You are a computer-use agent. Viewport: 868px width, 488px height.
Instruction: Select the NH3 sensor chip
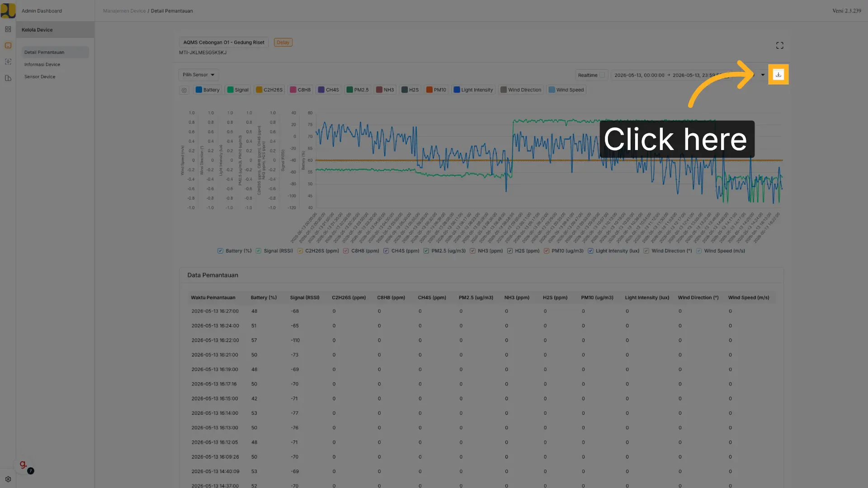[385, 90]
